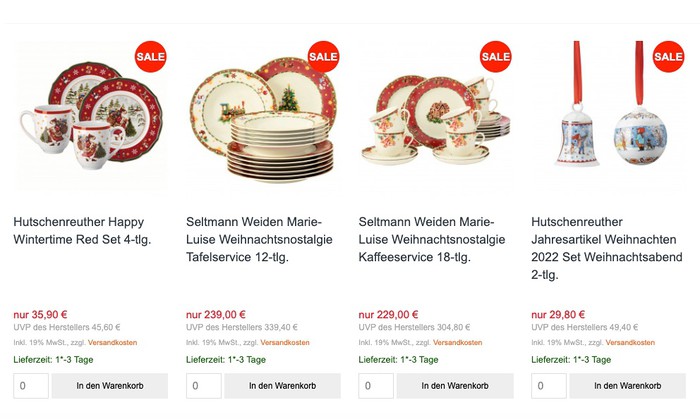Open Seltmann Weiden Tafelservice 12-tlg. title link
This screenshot has height=419, width=700.
pos(255,240)
